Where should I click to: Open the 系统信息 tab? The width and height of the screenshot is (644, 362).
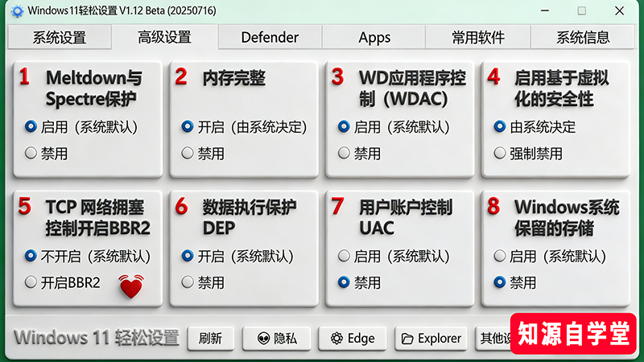(583, 37)
